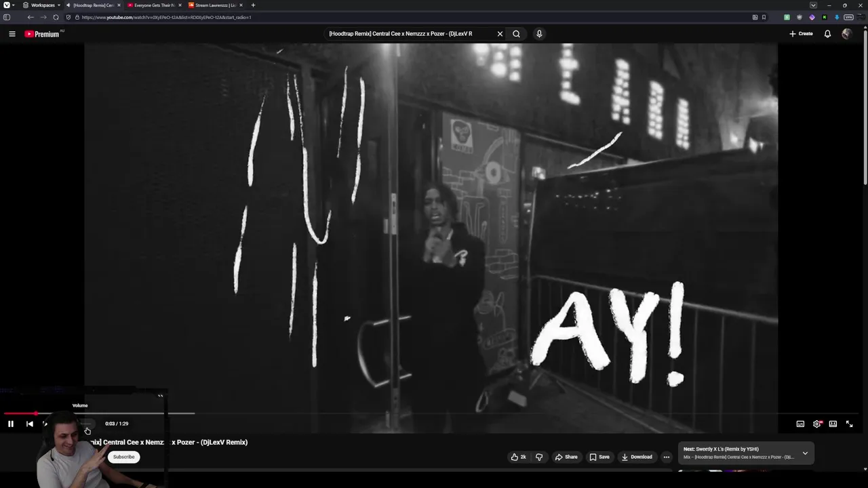Go to YouTube Premium home logo
This screenshot has height=488, width=868.
point(42,34)
